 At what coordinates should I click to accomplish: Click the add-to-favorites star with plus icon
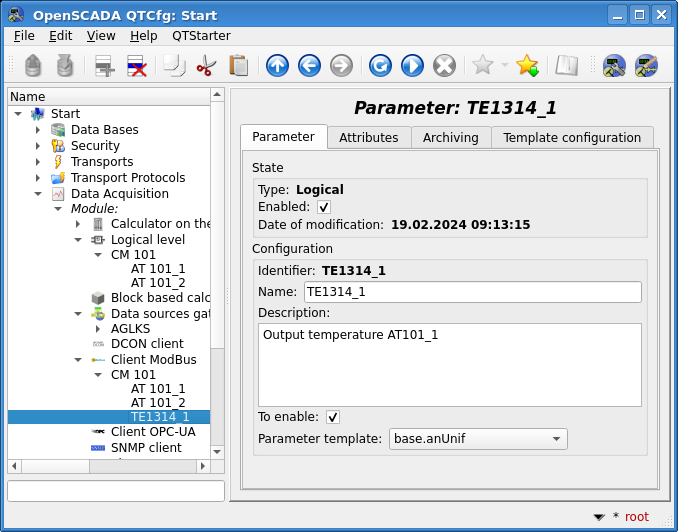pos(527,66)
